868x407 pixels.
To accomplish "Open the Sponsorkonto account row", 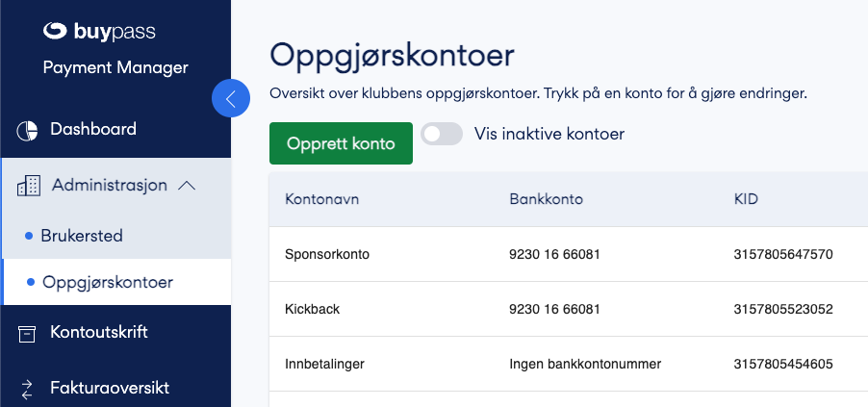I will coord(569,254).
